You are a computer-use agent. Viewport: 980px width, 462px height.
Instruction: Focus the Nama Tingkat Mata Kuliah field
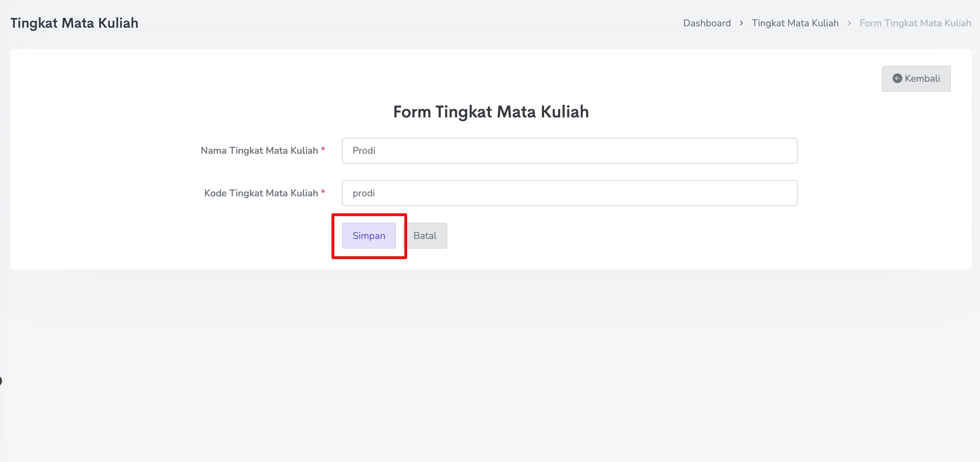[569, 151]
